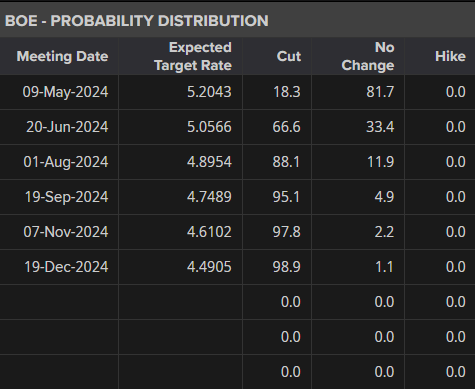The height and width of the screenshot is (389, 475).
Task: Select the Meeting Date column header
Action: 62,56
